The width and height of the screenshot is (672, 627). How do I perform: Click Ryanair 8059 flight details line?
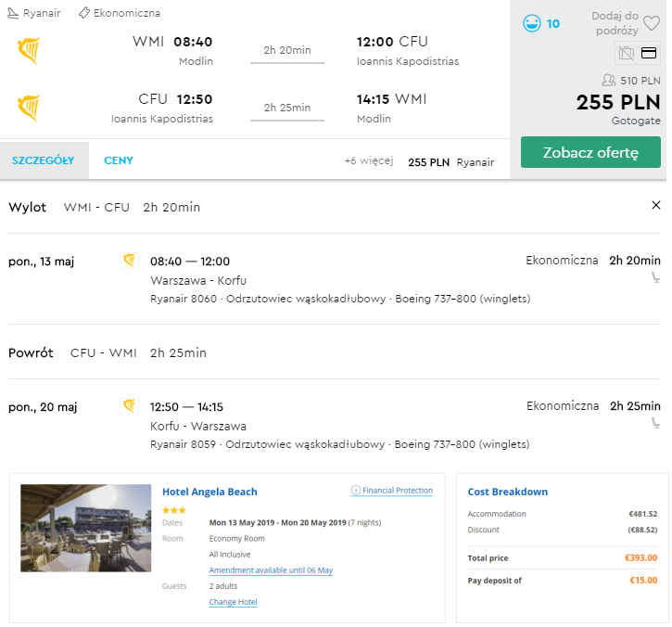340,444
